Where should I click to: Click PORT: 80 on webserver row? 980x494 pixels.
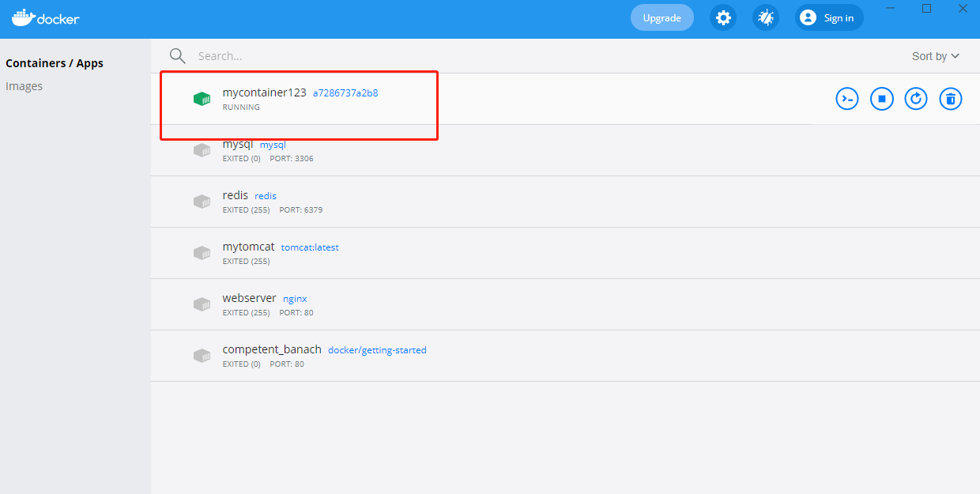pos(296,312)
